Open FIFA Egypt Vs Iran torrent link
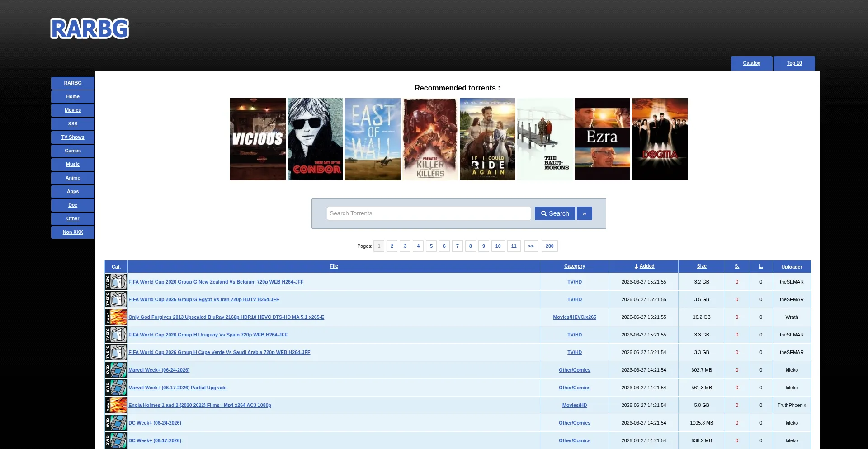 [x=204, y=299]
